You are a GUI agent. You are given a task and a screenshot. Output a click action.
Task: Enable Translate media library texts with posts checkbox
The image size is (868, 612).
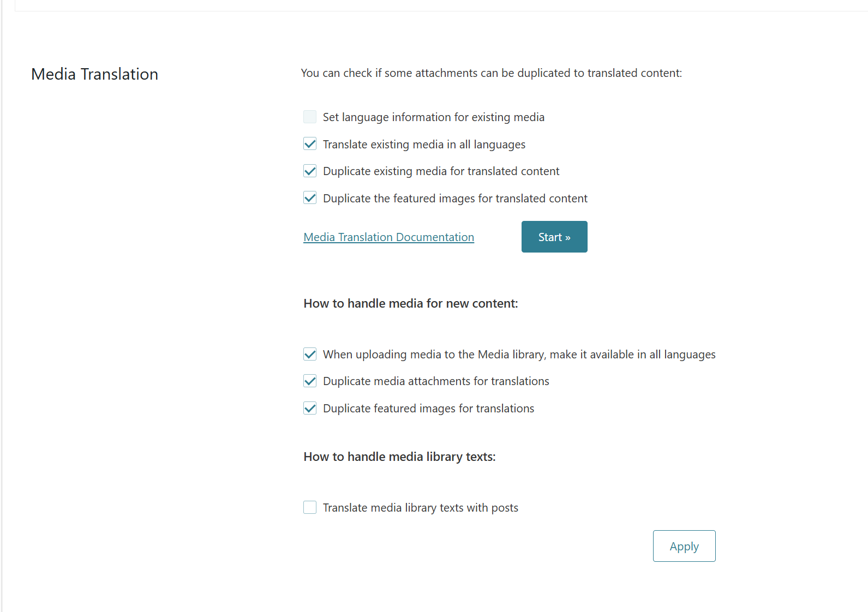(310, 507)
